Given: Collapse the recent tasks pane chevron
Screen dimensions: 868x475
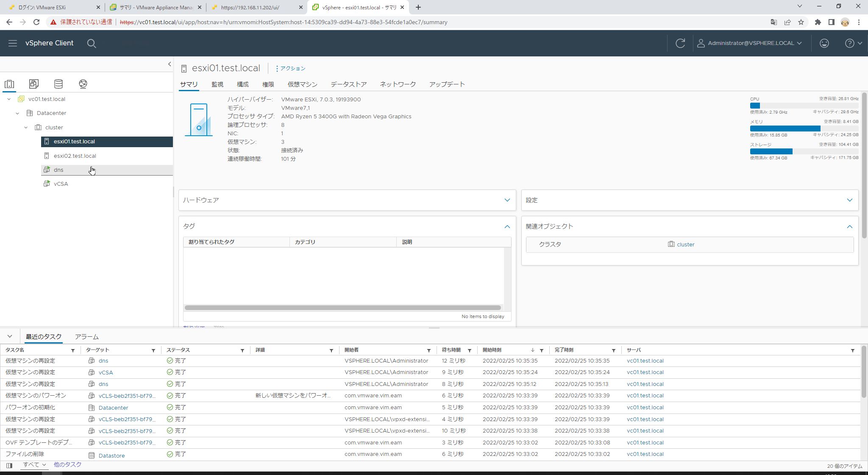Looking at the screenshot, I should pyautogui.click(x=10, y=336).
